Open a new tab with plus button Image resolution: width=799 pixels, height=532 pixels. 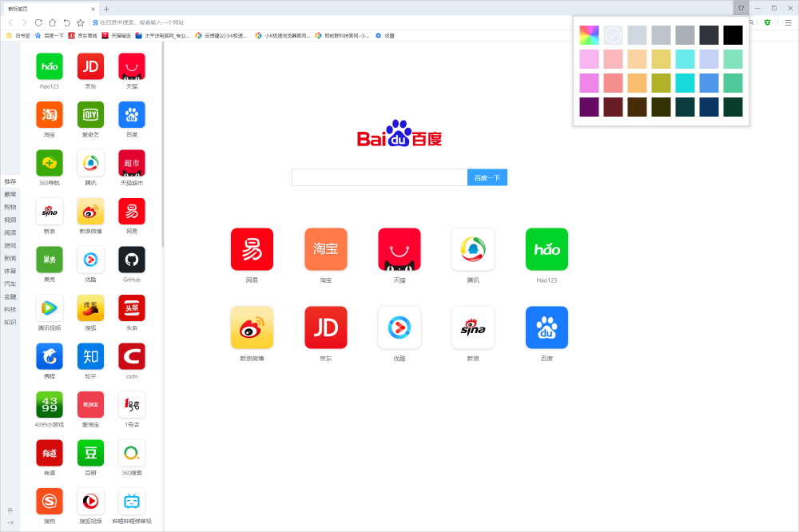coord(106,9)
